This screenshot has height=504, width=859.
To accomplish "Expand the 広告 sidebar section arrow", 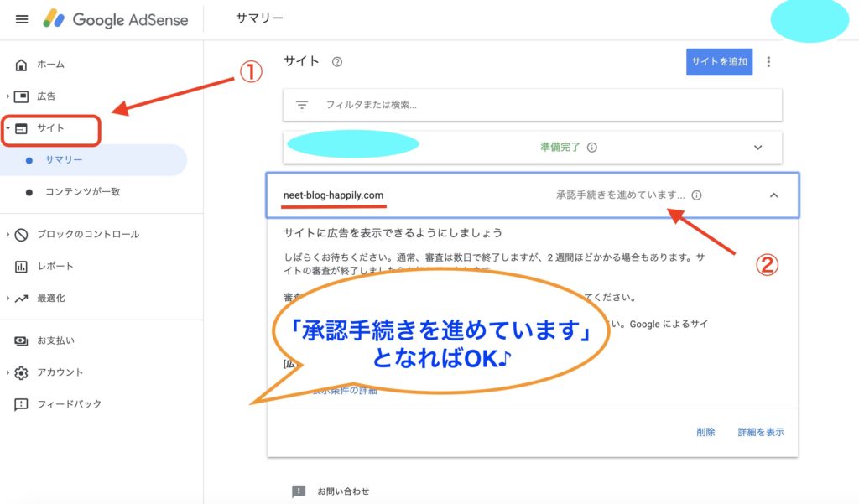I will pyautogui.click(x=8, y=96).
